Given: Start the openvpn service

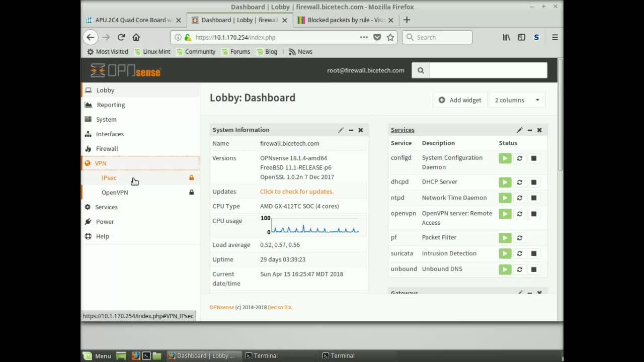Looking at the screenshot, I should 505,214.
